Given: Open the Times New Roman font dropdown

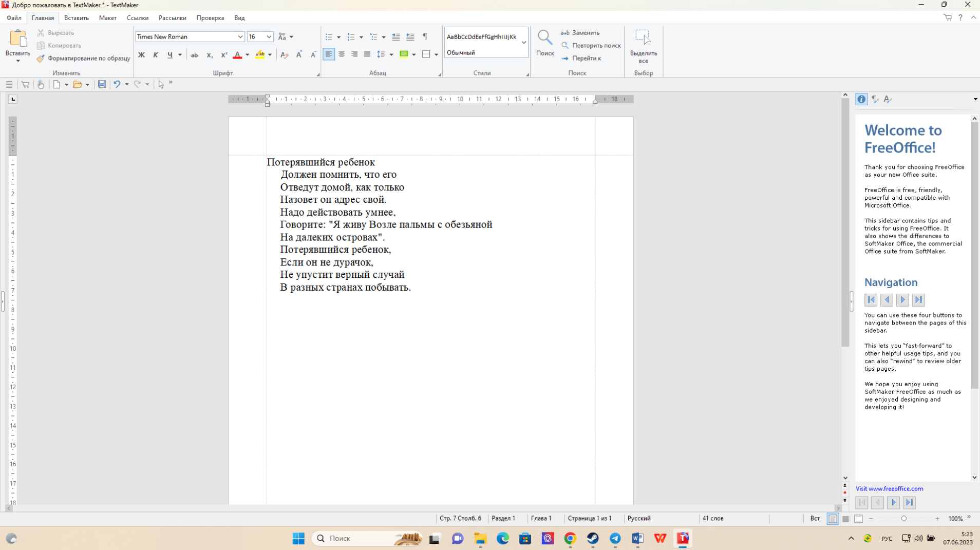Looking at the screenshot, I should pyautogui.click(x=240, y=37).
